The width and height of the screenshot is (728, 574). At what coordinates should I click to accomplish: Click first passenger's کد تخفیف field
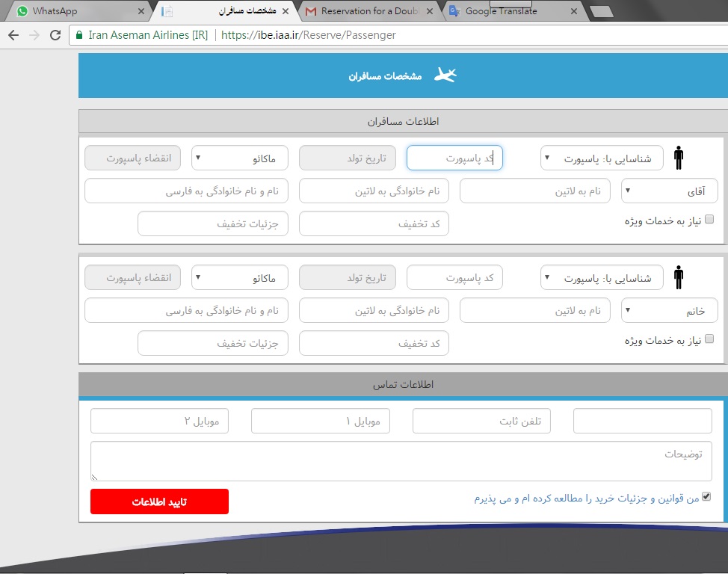tap(374, 223)
